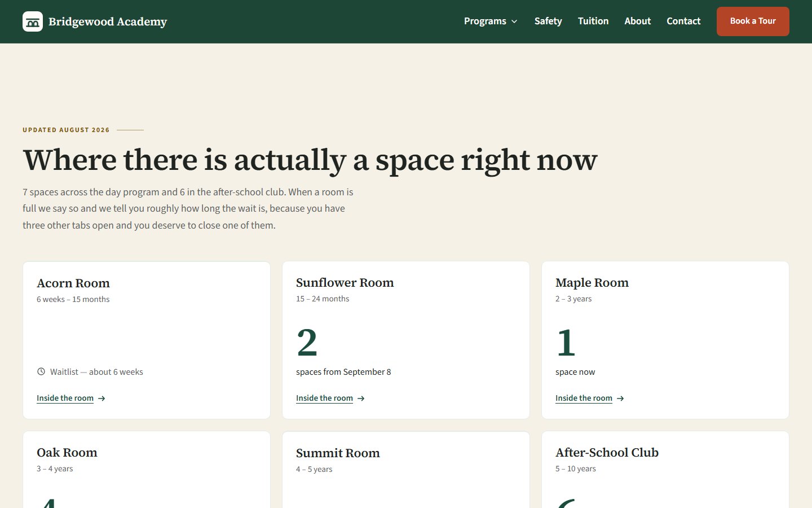The width and height of the screenshot is (812, 508).
Task: Click the 3 – 4 years age range
Action: point(55,468)
